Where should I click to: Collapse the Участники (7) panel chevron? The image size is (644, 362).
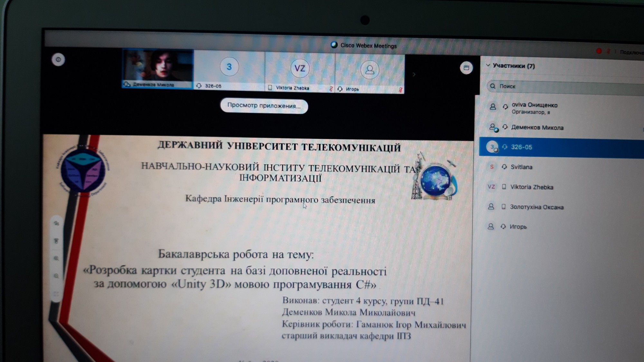(488, 65)
